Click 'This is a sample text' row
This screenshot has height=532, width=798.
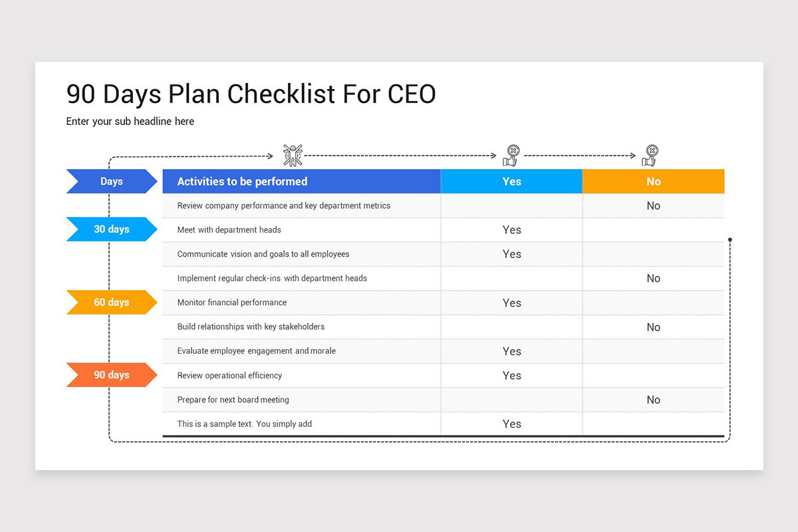tap(244, 424)
